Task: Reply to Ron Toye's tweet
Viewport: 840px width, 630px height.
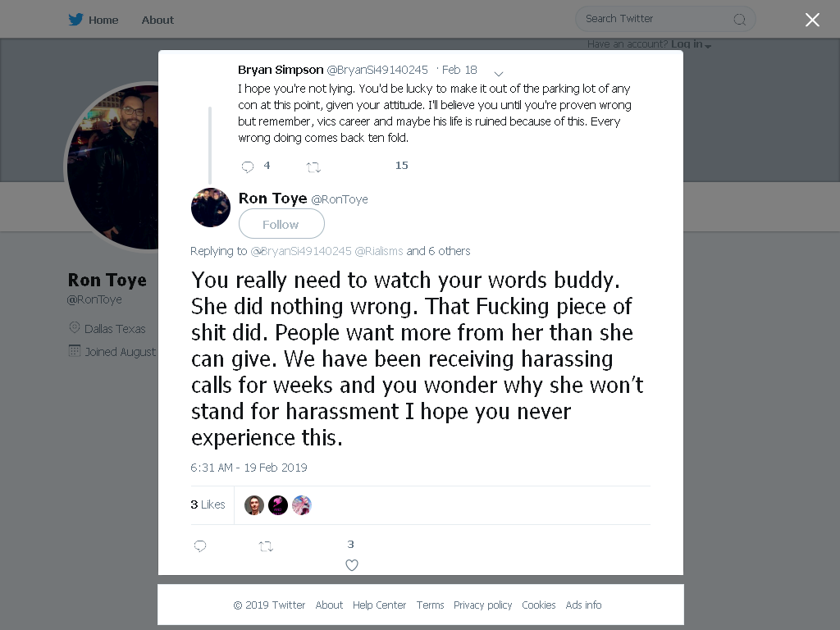Action: point(200,546)
